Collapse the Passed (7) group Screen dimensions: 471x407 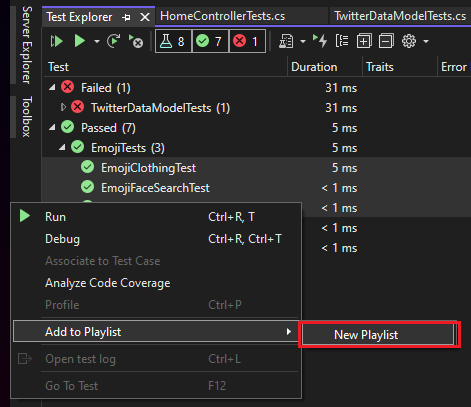52,128
